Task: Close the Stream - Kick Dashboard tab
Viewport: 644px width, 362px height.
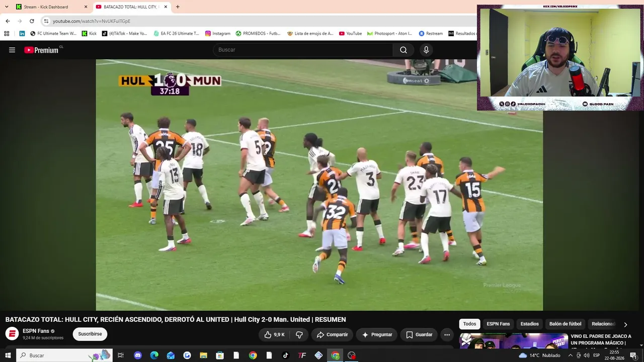Action: (86, 7)
